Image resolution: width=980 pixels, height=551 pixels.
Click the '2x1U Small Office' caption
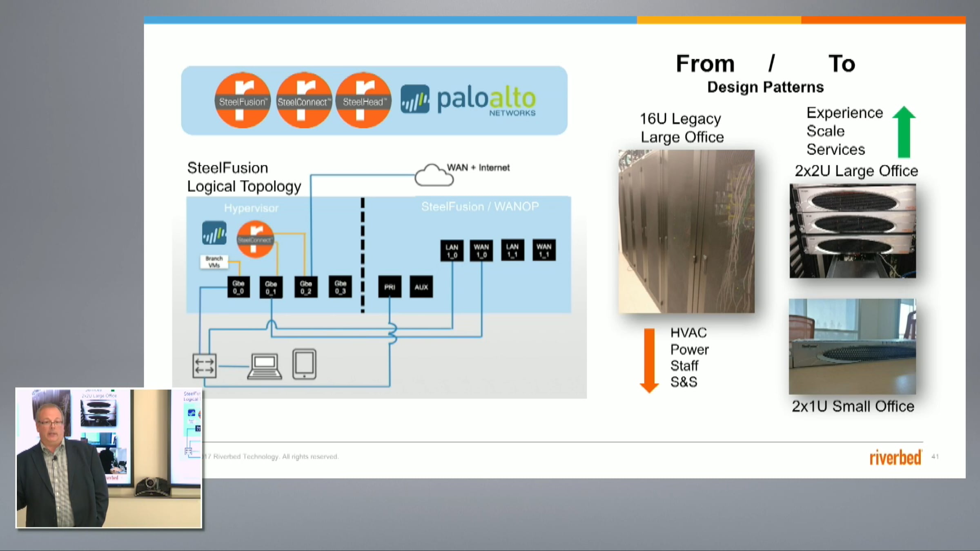pos(853,407)
